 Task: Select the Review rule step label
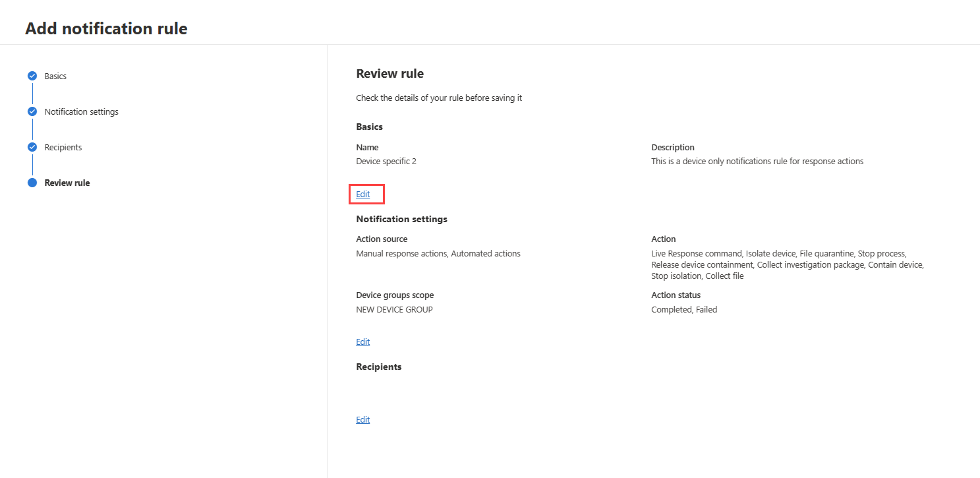(x=67, y=183)
